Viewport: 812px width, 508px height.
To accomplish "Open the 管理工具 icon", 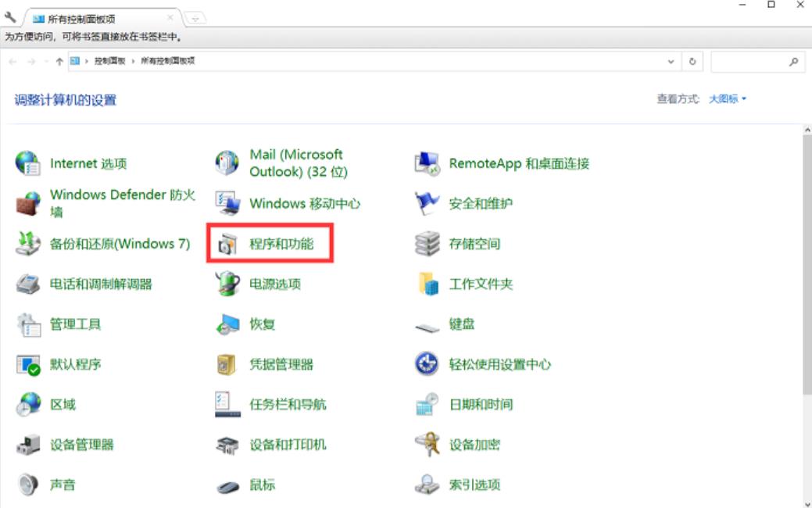I will (x=27, y=324).
